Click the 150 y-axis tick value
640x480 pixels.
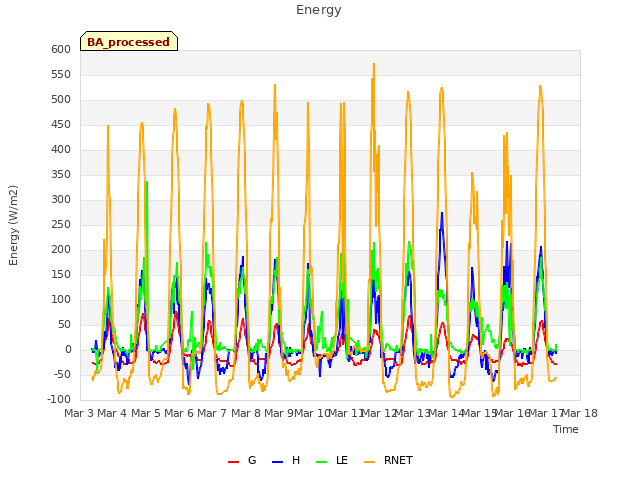click(61, 274)
